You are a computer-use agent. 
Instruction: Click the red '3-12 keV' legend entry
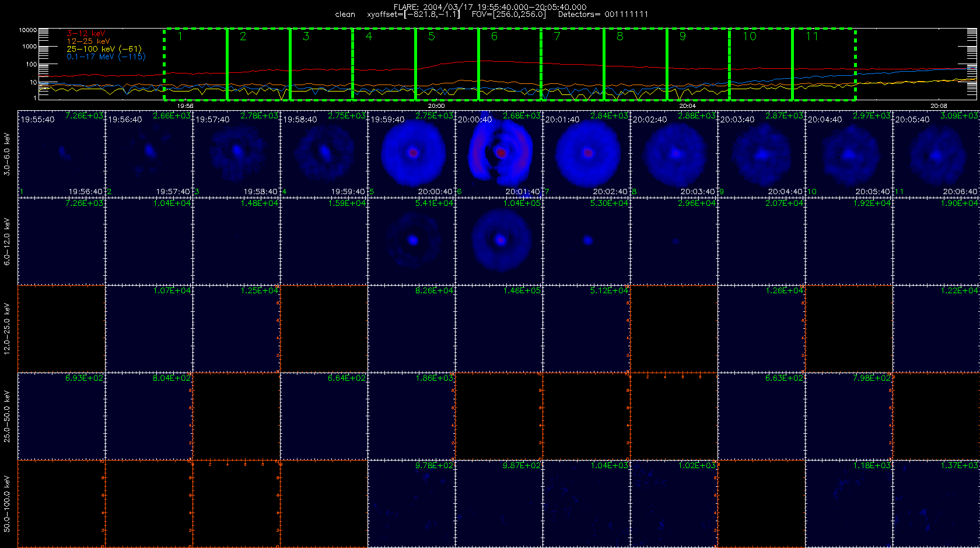point(86,34)
